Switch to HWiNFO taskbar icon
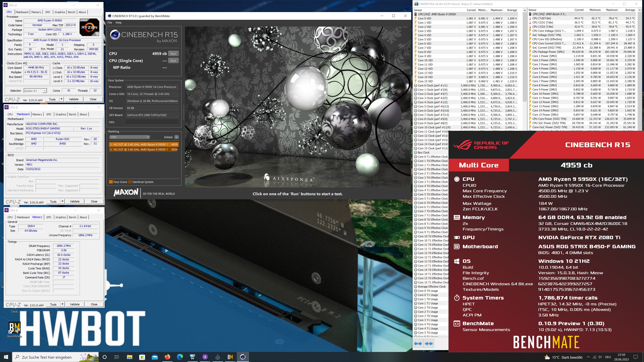Viewport: 644px width, 362px height. click(x=193, y=357)
